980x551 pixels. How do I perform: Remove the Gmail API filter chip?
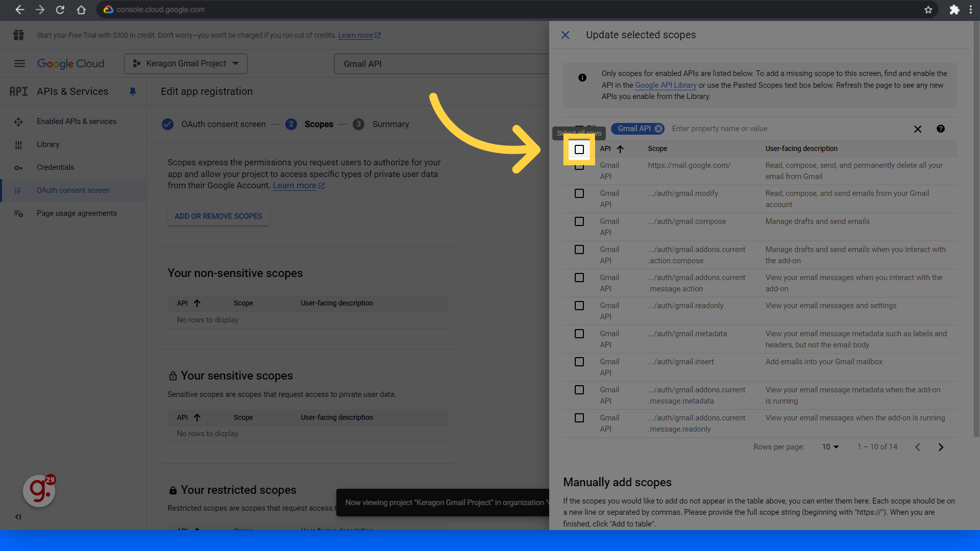658,129
